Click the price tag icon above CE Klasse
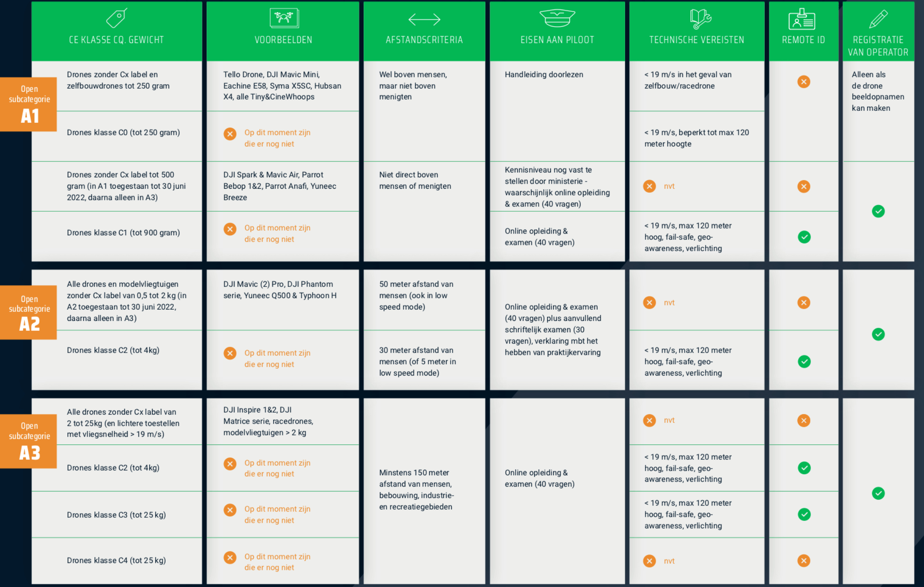Viewport: 924px width, 587px height. point(116,18)
